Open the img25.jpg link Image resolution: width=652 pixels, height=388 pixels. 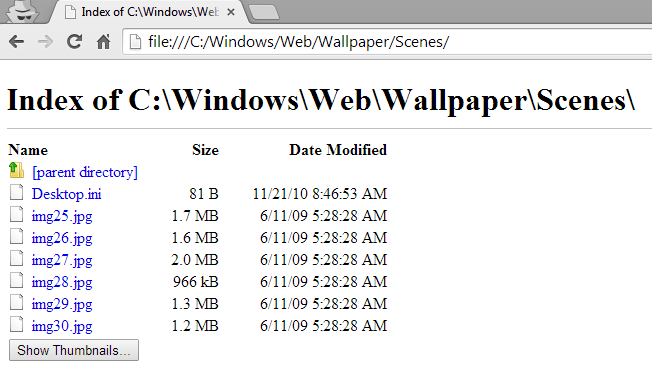click(62, 216)
